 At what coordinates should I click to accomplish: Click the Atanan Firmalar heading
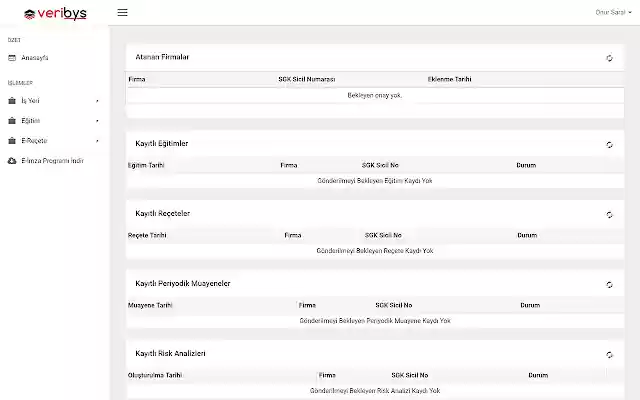[x=162, y=57]
